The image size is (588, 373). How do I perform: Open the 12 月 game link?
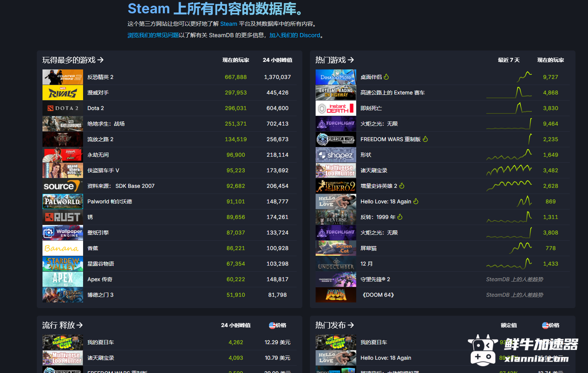pyautogui.click(x=366, y=264)
